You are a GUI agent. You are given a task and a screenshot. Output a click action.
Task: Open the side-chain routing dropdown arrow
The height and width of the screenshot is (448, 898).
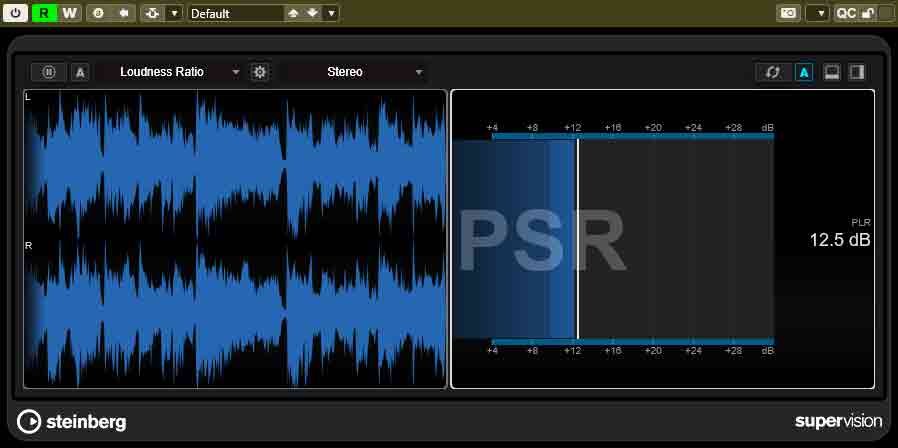pos(174,13)
